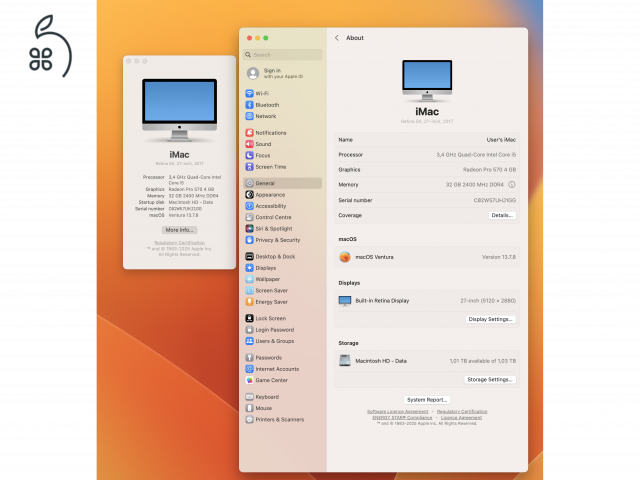Image resolution: width=640 pixels, height=480 pixels.
Task: Select the Displays sun icon
Action: point(249,268)
